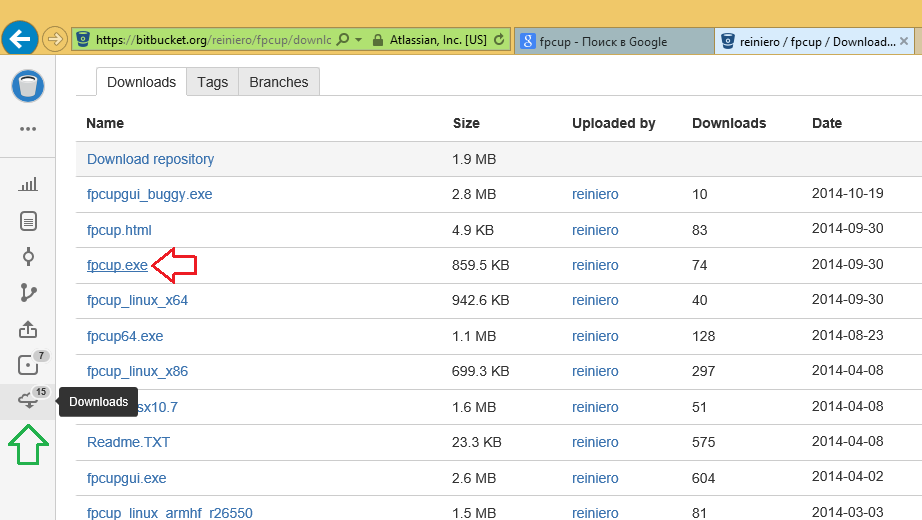Open the Bitbucket bucket logo in sidebar

pyautogui.click(x=28, y=86)
